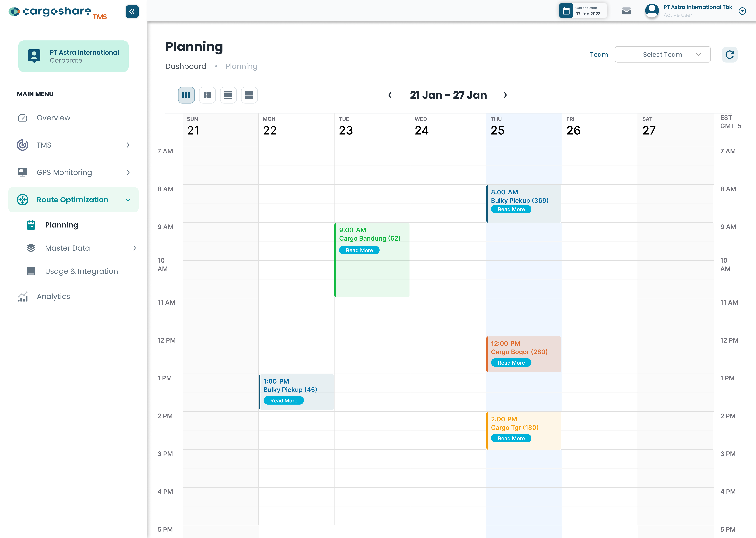Click the Analytics chart icon
The width and height of the screenshot is (756, 538).
22,296
